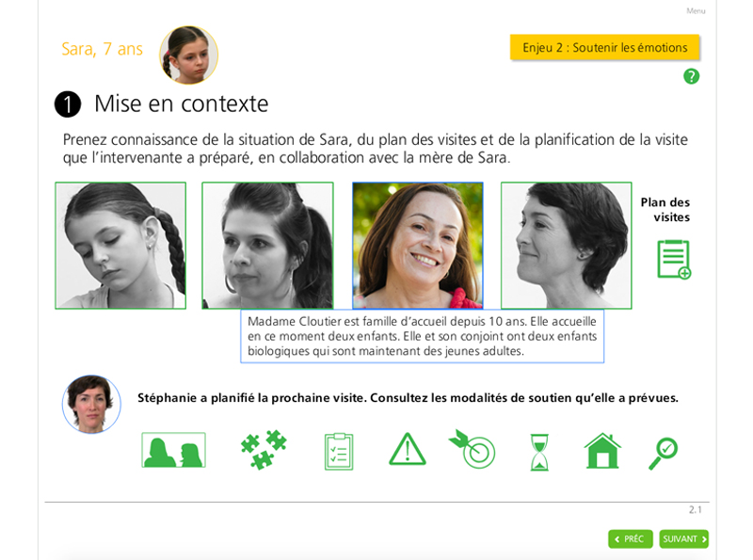Select the color photo of Madame Cloutier
Viewport: 753px width, 560px height.
(x=418, y=246)
